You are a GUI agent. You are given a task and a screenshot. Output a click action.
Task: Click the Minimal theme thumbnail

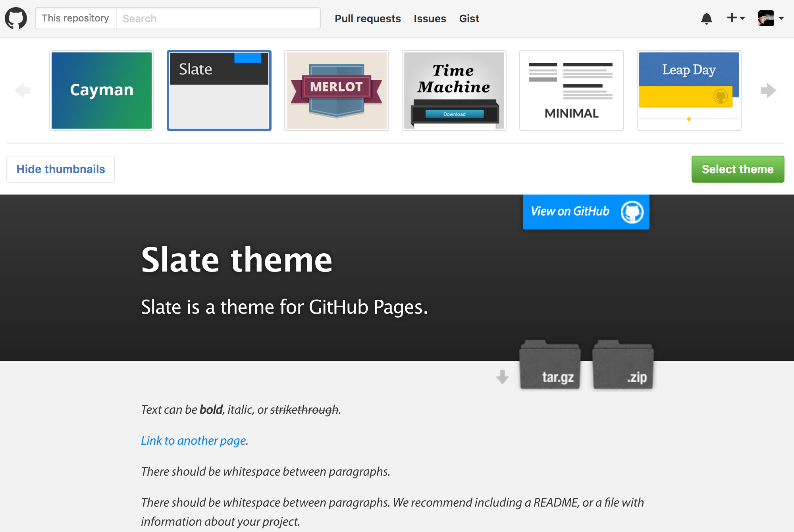(571, 90)
